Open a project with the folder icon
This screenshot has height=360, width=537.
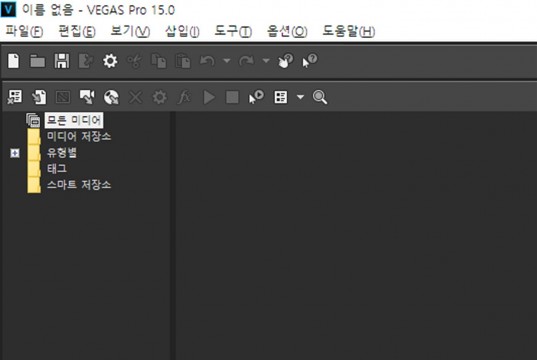point(37,61)
